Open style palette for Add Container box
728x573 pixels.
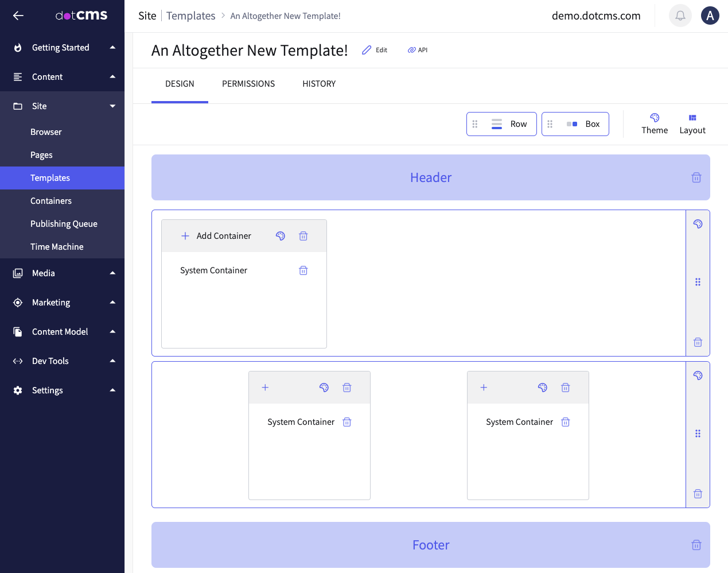(x=281, y=236)
